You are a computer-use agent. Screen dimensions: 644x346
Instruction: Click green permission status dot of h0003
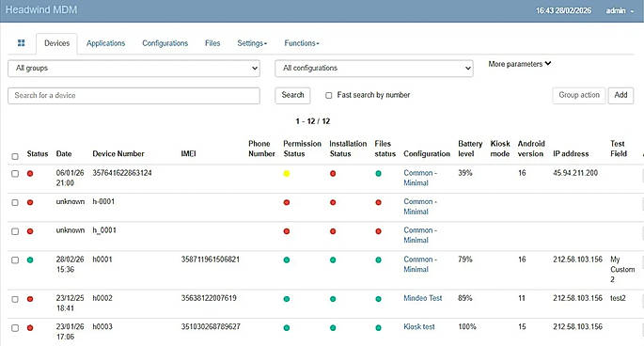(x=287, y=327)
